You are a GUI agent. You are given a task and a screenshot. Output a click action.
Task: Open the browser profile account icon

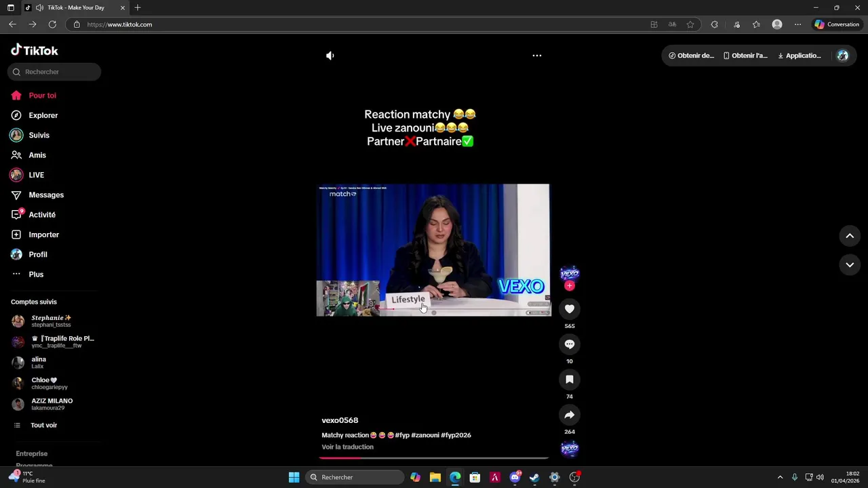pyautogui.click(x=777, y=24)
